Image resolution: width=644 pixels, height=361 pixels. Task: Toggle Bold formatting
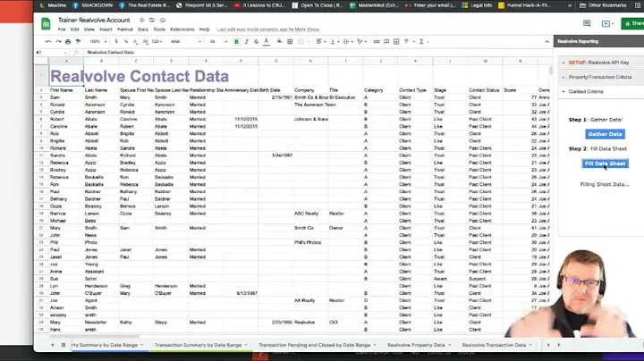(x=236, y=41)
